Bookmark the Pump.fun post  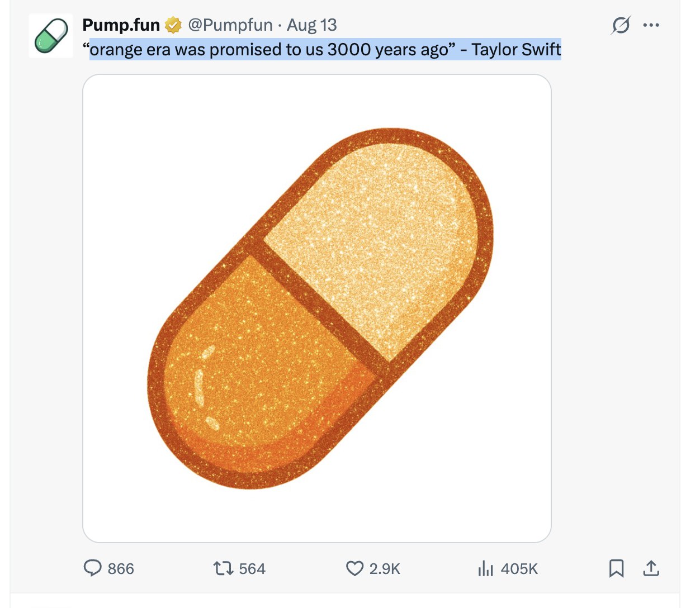pos(616,568)
